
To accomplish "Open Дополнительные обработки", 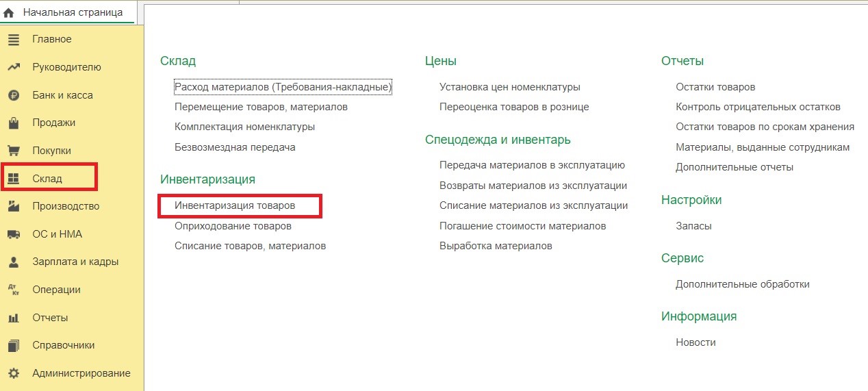I will [x=743, y=283].
